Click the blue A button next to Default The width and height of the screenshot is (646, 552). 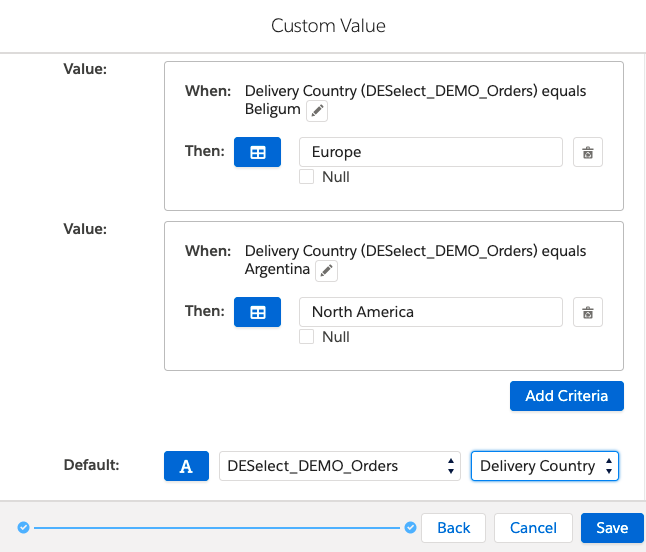click(x=186, y=466)
